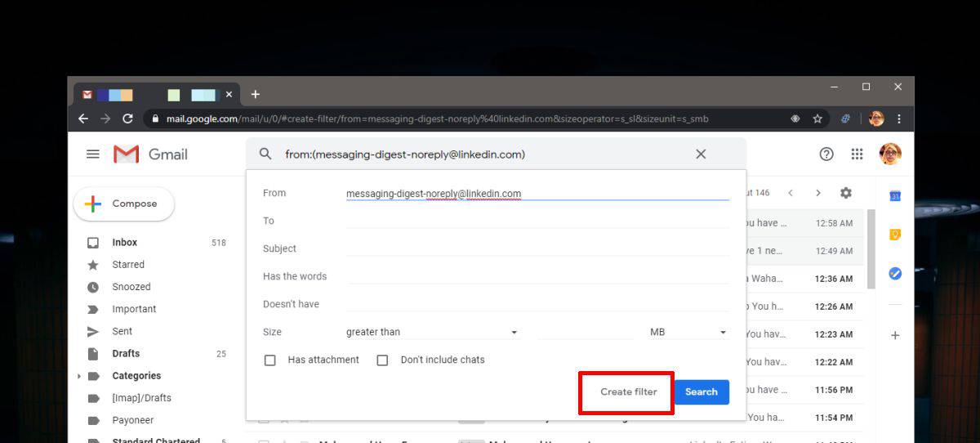Viewport: 980px width, 443px height.
Task: Click the plus icon to get add-ons
Action: (895, 335)
